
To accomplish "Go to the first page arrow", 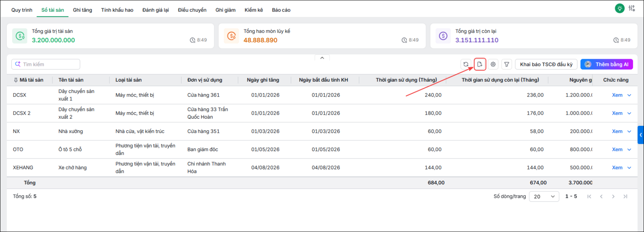I will tap(589, 197).
